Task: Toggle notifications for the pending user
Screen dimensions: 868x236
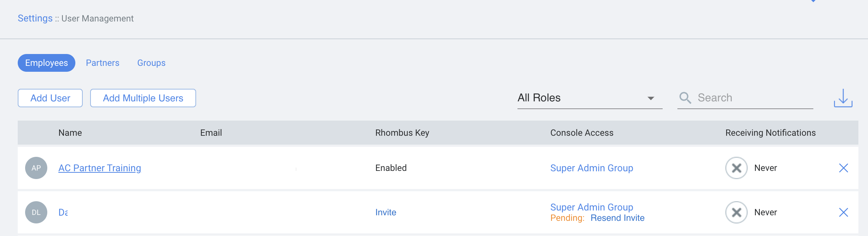Action: point(736,212)
